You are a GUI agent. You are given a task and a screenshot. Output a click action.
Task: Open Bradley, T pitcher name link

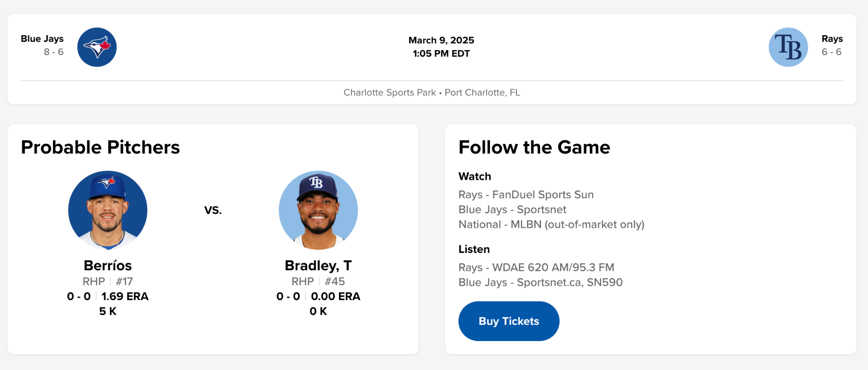click(318, 265)
